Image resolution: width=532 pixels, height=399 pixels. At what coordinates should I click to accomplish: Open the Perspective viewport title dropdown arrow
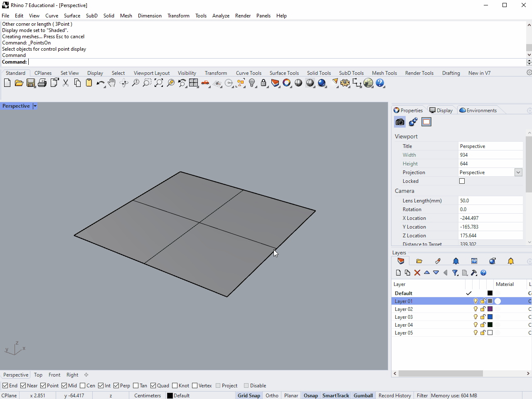click(x=35, y=106)
